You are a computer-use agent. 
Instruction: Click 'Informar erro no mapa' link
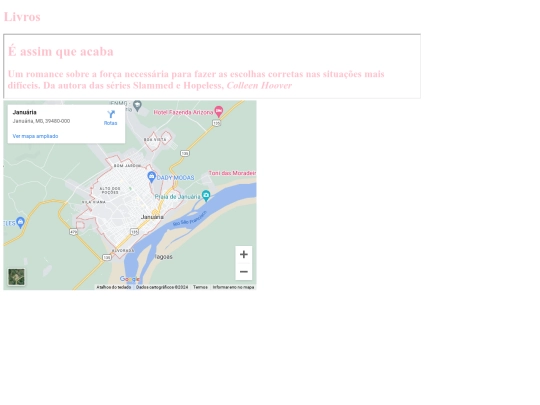click(x=233, y=287)
